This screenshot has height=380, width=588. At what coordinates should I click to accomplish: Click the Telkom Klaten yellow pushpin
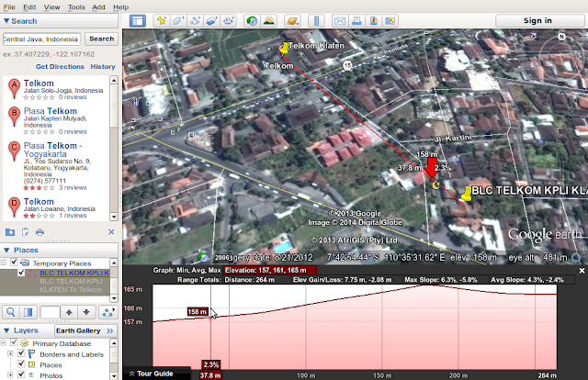point(284,48)
